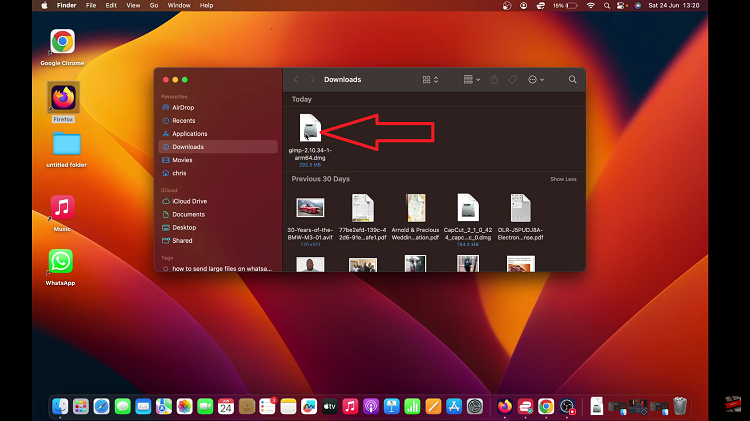Open System Settings from the Dock
This screenshot has height=421, width=750.
(474, 407)
